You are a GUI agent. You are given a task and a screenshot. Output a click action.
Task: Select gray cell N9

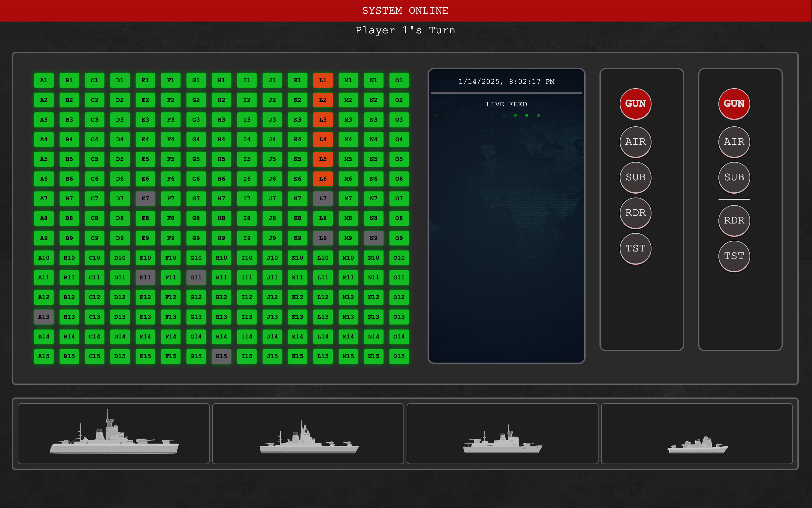click(373, 238)
